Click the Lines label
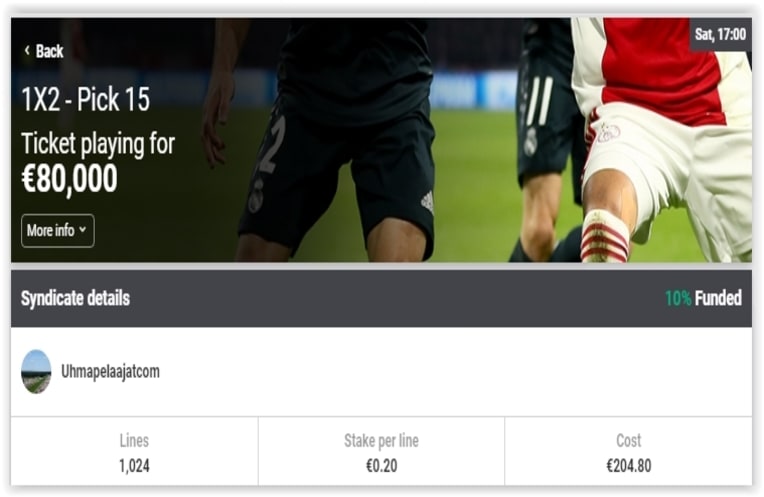 134,440
